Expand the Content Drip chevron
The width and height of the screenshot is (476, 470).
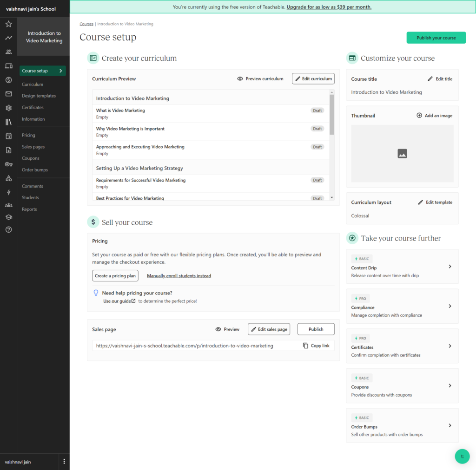click(x=450, y=267)
